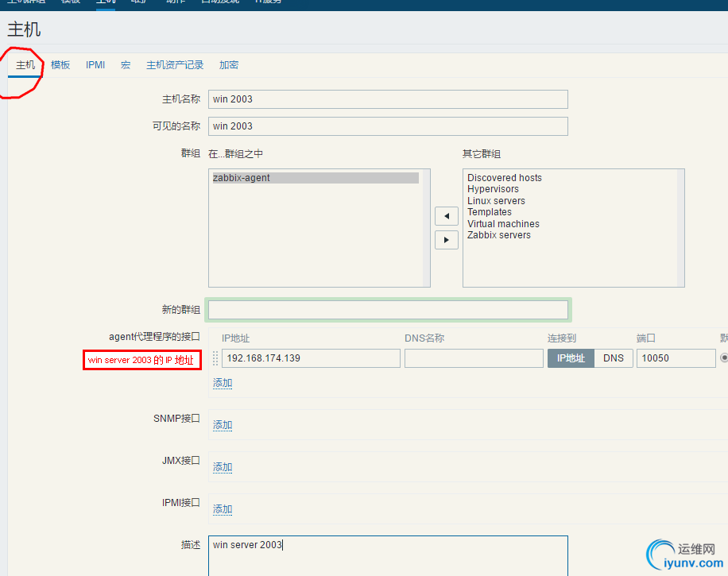Focus the 可见的名称 input field

(x=388, y=126)
